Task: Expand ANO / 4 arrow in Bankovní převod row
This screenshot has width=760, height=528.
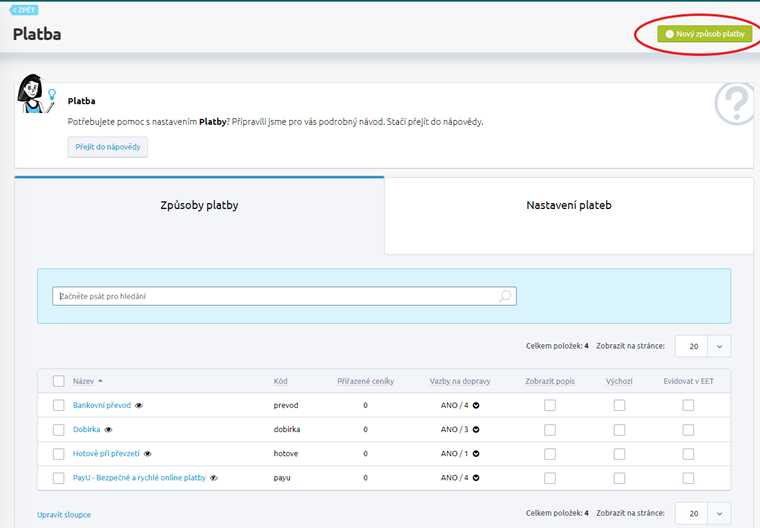Action: click(476, 405)
